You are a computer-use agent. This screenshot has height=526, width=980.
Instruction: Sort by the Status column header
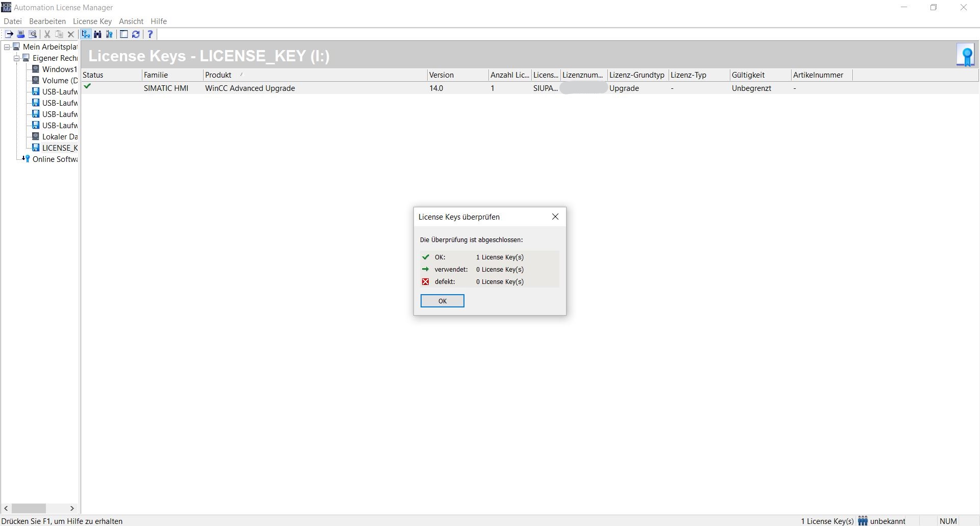tap(111, 75)
